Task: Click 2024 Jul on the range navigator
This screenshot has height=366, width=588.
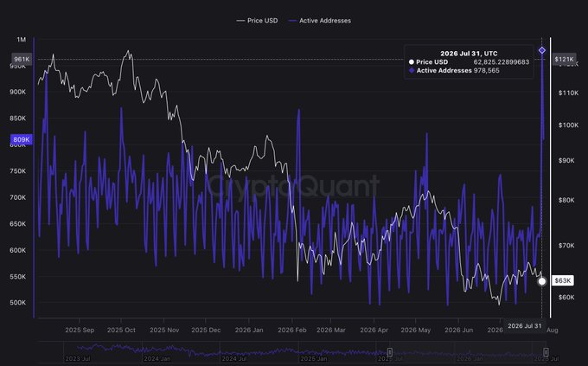Action: (234, 359)
